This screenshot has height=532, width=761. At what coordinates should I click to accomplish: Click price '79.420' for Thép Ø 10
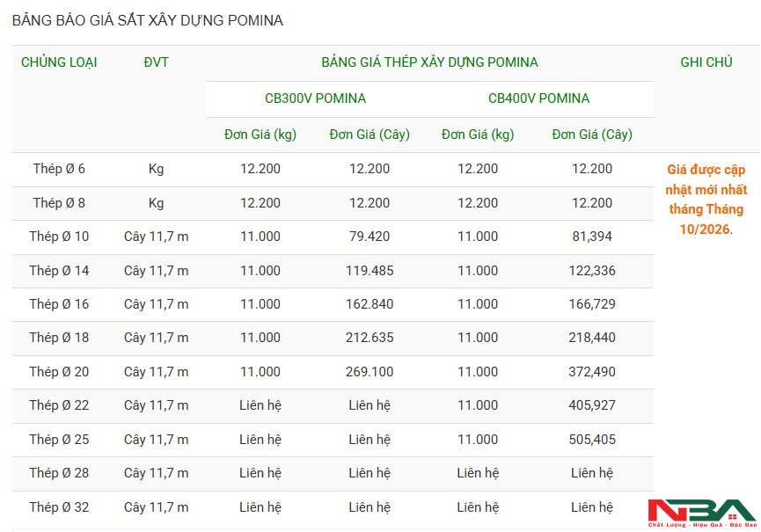(x=370, y=237)
